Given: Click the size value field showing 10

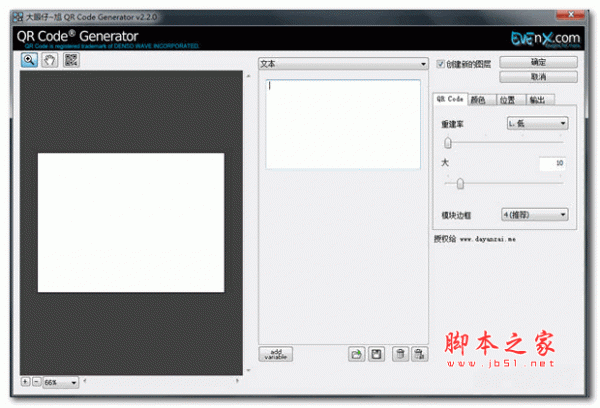Looking at the screenshot, I should [x=552, y=163].
